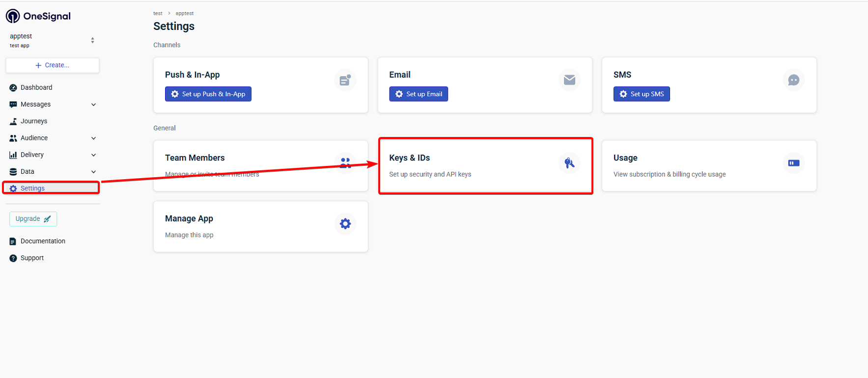Click the Email envelope icon
Viewport: 868px width, 378px height.
click(569, 80)
